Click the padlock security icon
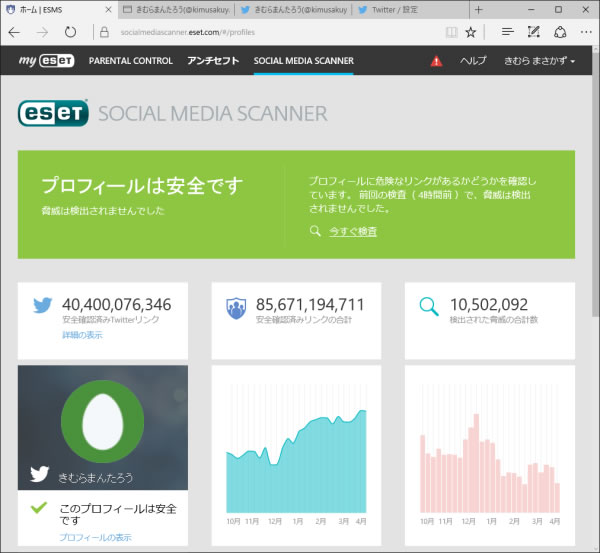This screenshot has width=600, height=553. click(104, 32)
